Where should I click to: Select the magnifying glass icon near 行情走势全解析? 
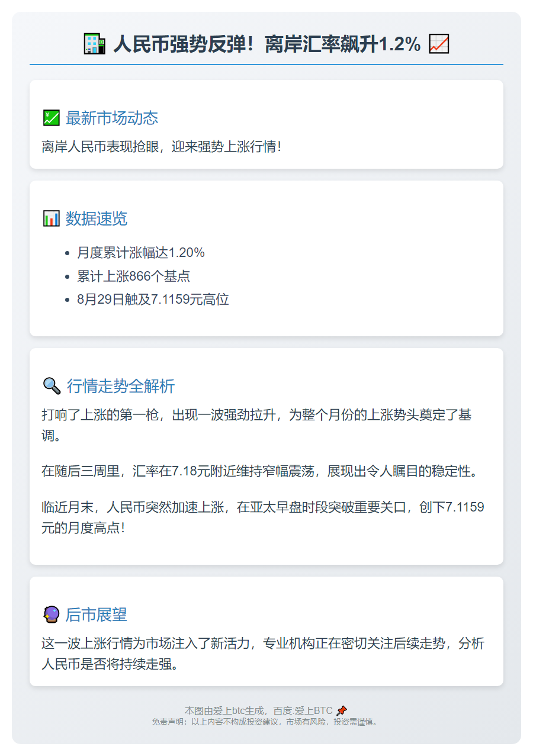(52, 385)
